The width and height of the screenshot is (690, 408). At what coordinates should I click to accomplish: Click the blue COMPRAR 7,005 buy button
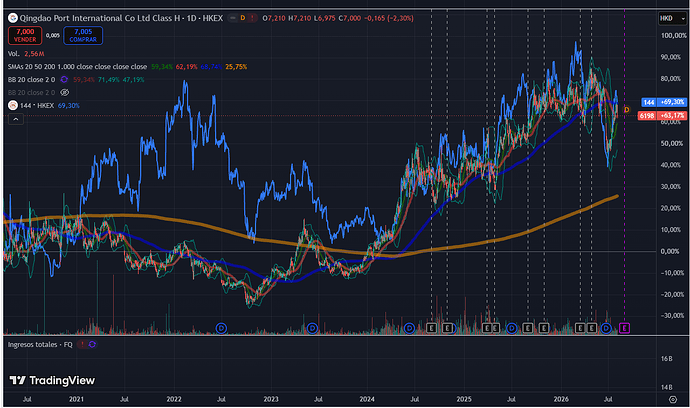pyautogui.click(x=83, y=35)
